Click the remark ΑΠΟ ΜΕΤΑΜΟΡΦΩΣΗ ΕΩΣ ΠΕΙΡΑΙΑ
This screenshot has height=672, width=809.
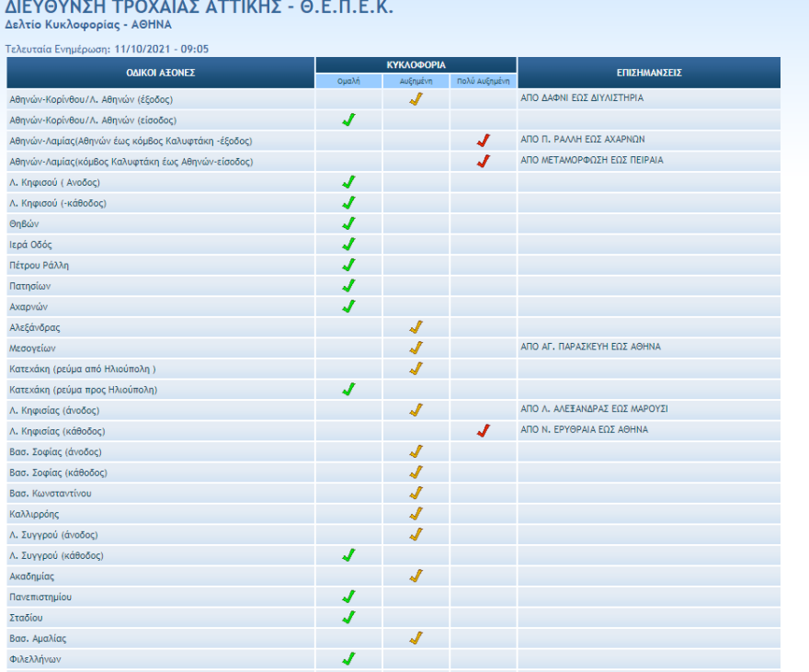pyautogui.click(x=592, y=161)
